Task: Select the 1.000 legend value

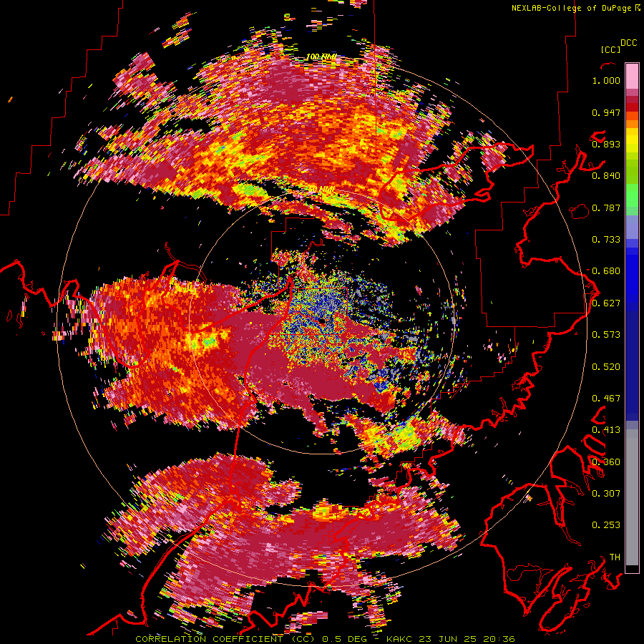Action: (606, 80)
